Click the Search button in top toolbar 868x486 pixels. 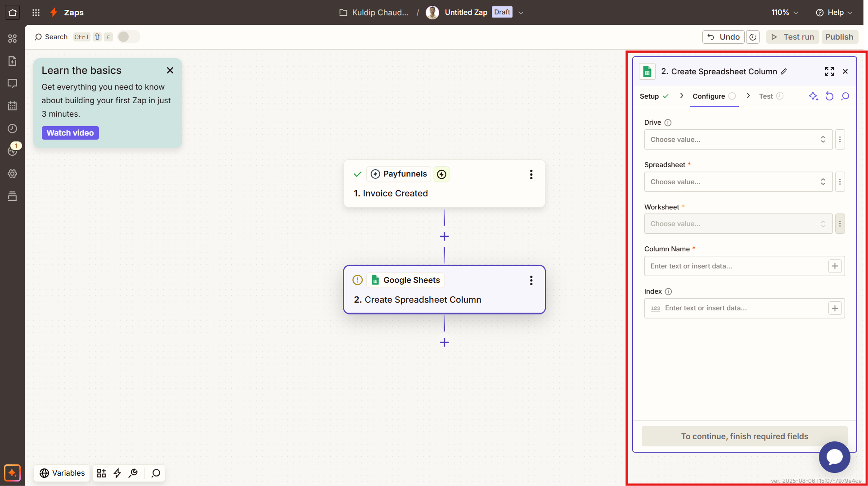pos(51,37)
